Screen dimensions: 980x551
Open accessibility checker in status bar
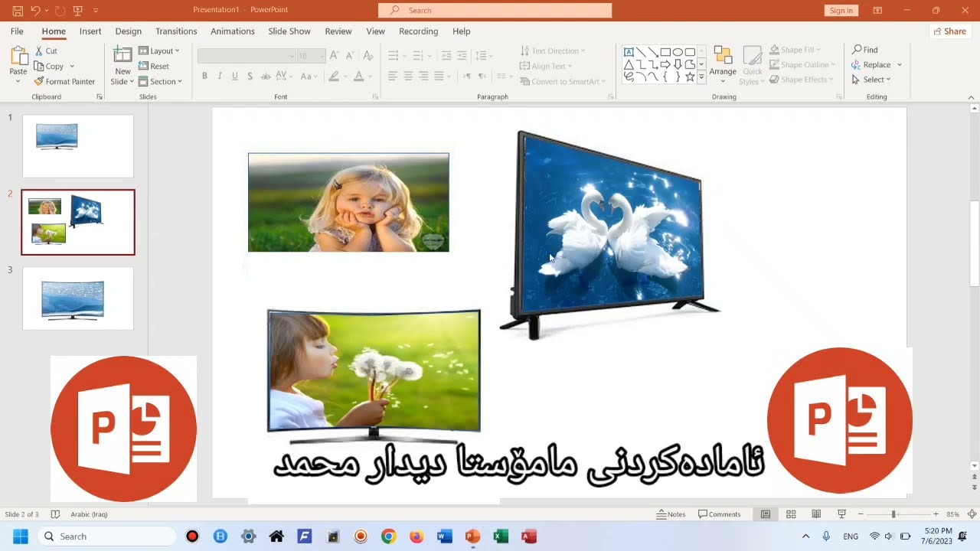(x=55, y=514)
